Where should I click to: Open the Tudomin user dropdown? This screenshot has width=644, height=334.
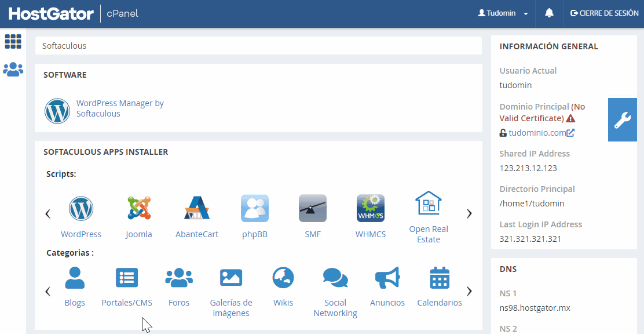click(503, 13)
